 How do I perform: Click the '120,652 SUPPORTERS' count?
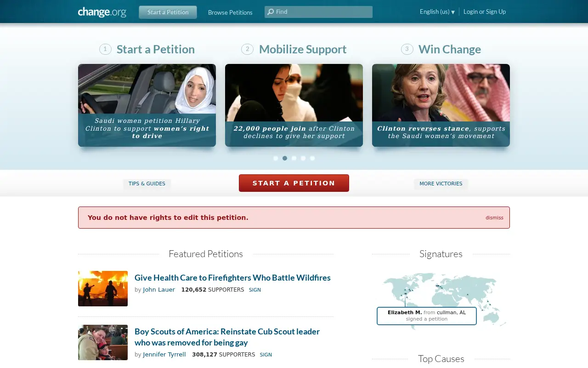(213, 290)
